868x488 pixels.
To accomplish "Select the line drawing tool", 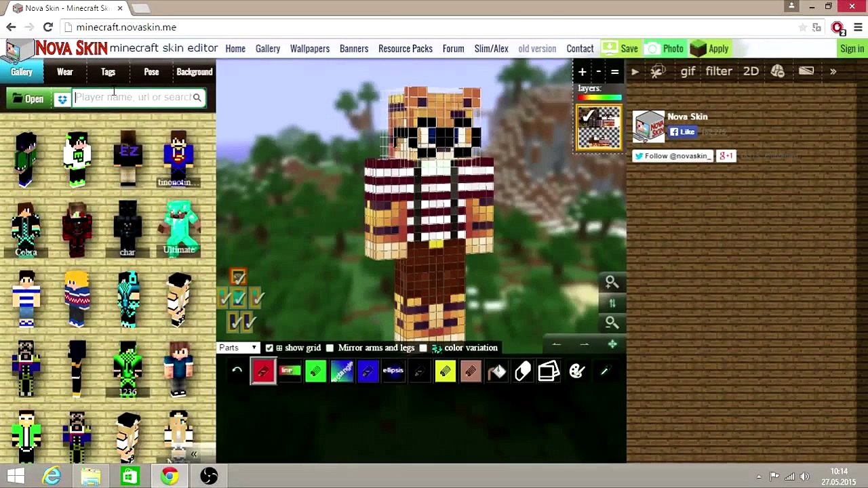I will coord(290,371).
